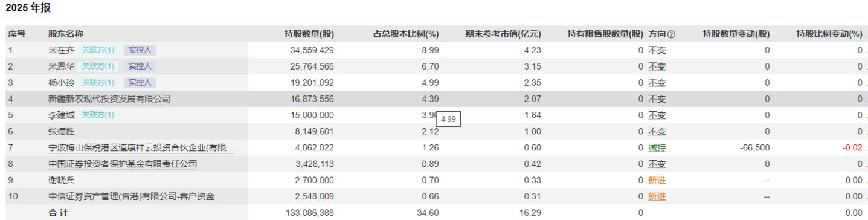Click the 持股数量(股) column header
The width and height of the screenshot is (868, 220).
point(309,34)
